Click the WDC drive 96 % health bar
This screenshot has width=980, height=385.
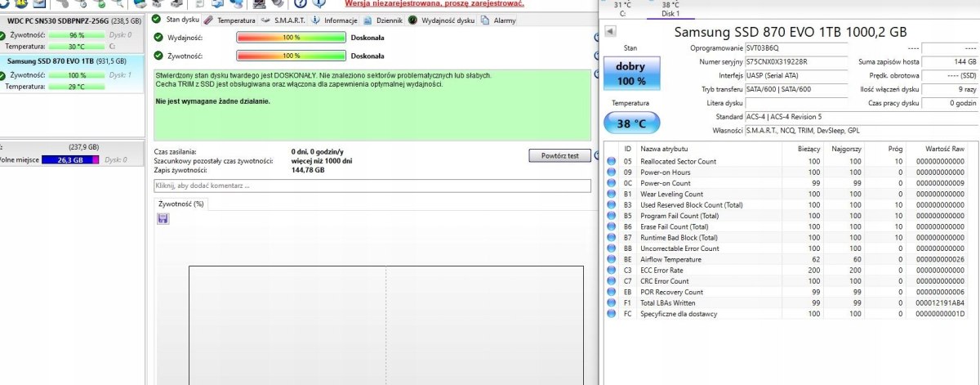[x=76, y=36]
